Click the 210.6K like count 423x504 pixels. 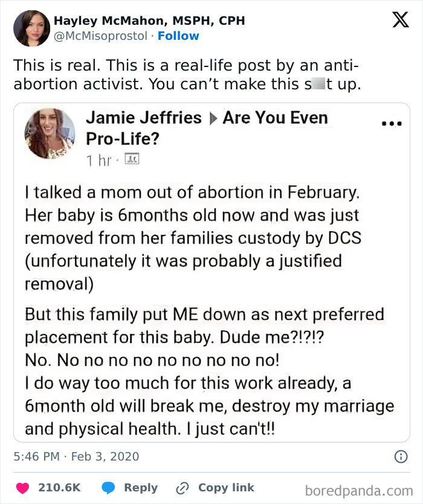point(61,488)
